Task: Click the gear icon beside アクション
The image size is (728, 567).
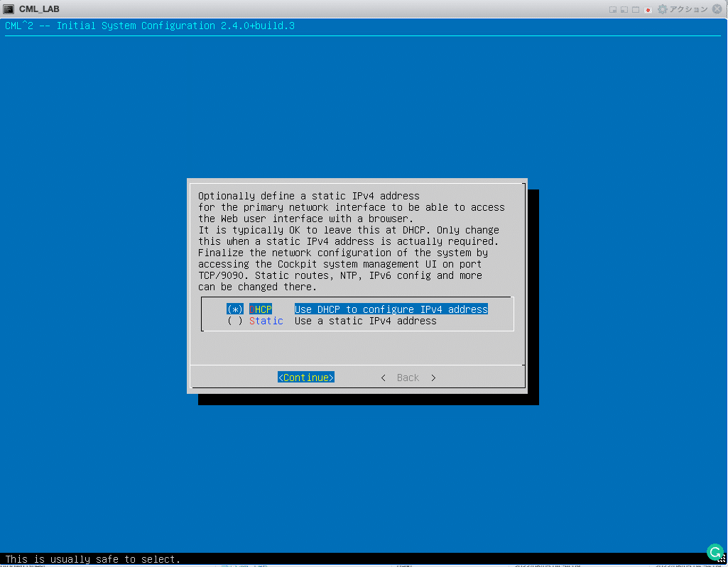Action: [x=663, y=9]
